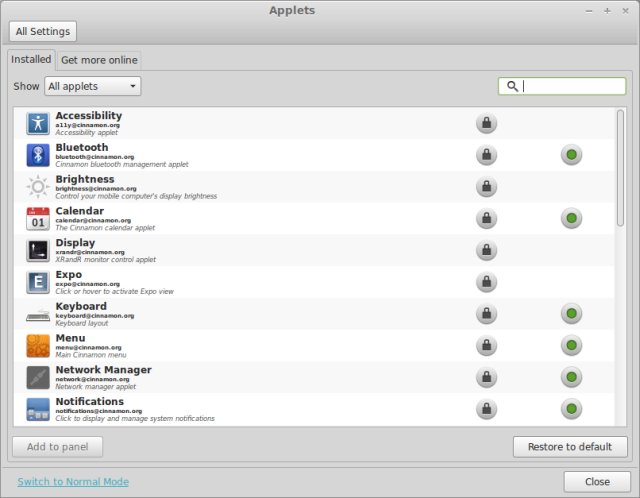Click the Menu applet icon

point(38,346)
